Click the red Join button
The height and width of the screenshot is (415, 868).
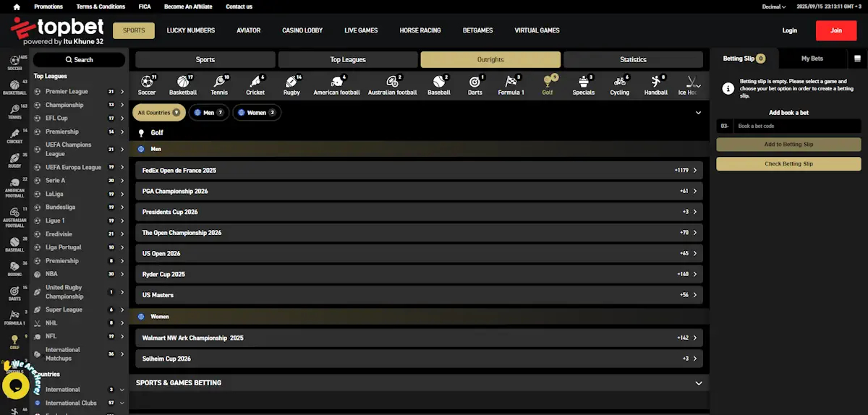tap(836, 30)
